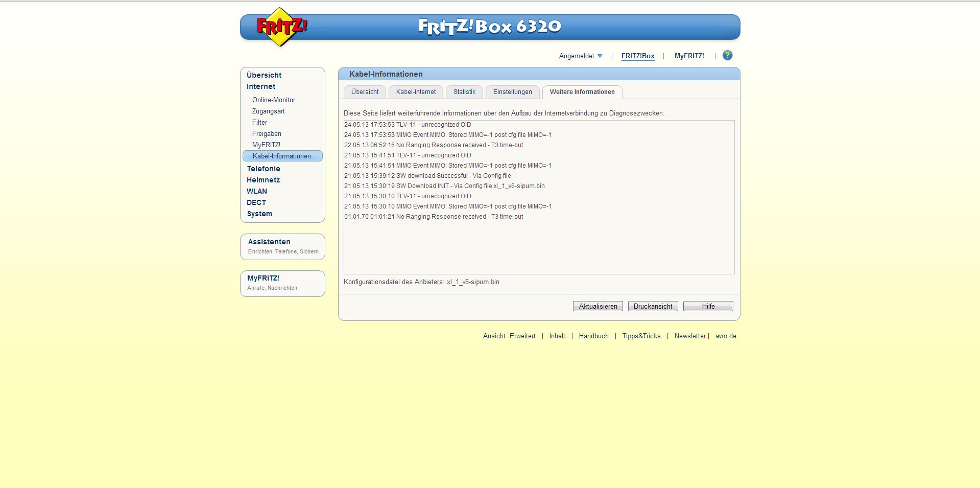Image resolution: width=980 pixels, height=488 pixels.
Task: Switch to the Kabel-Internet tab
Action: [x=416, y=92]
